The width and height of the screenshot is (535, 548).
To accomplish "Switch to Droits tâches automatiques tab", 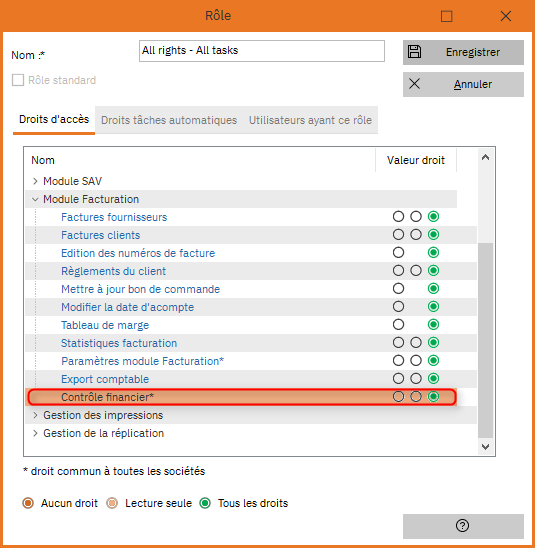I will (169, 120).
